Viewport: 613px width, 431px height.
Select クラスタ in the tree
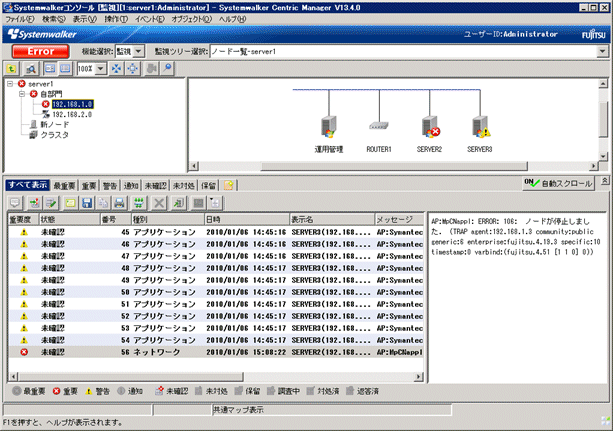(55, 135)
